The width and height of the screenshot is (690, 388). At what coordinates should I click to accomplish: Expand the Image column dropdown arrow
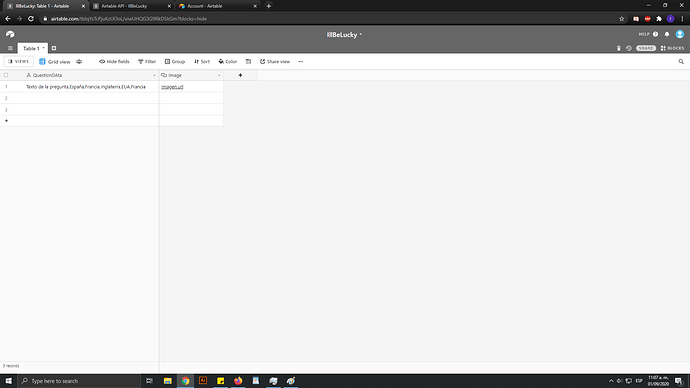point(219,76)
